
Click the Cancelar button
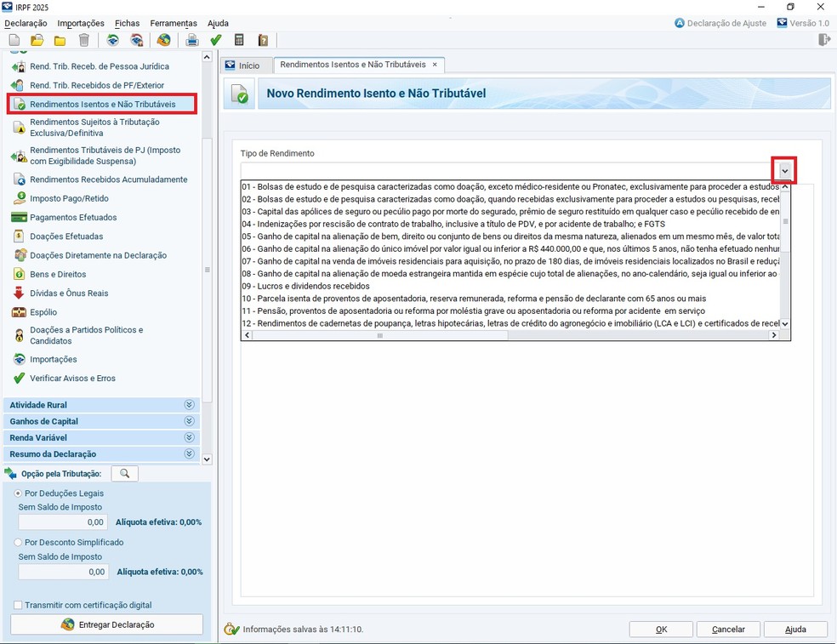pyautogui.click(x=728, y=630)
